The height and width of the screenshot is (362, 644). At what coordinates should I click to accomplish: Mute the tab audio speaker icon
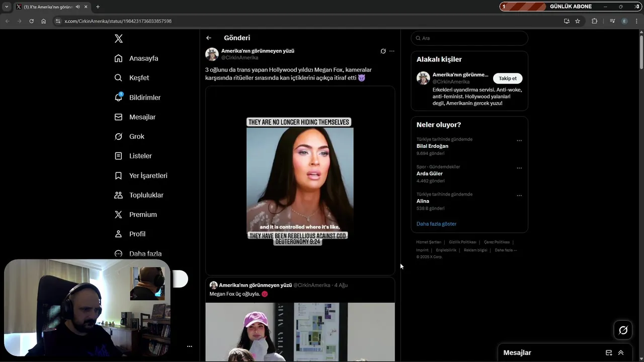(x=78, y=7)
